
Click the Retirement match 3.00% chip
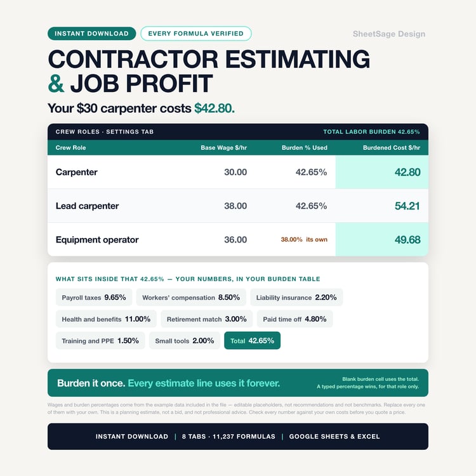pyautogui.click(x=206, y=319)
